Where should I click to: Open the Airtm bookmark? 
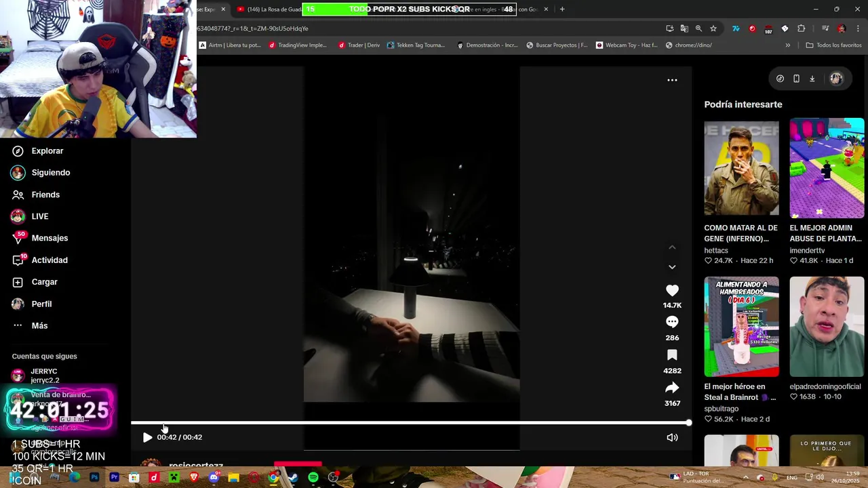click(230, 45)
